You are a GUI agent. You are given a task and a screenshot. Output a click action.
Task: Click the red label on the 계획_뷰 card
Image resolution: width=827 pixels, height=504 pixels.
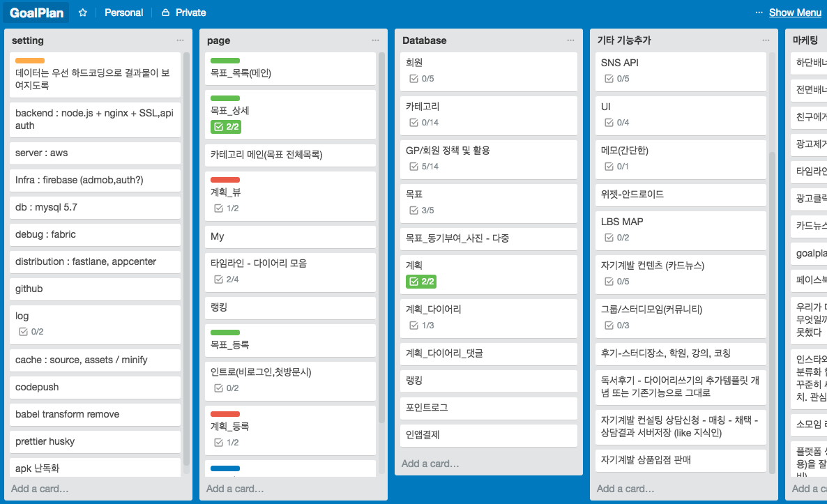click(x=224, y=180)
